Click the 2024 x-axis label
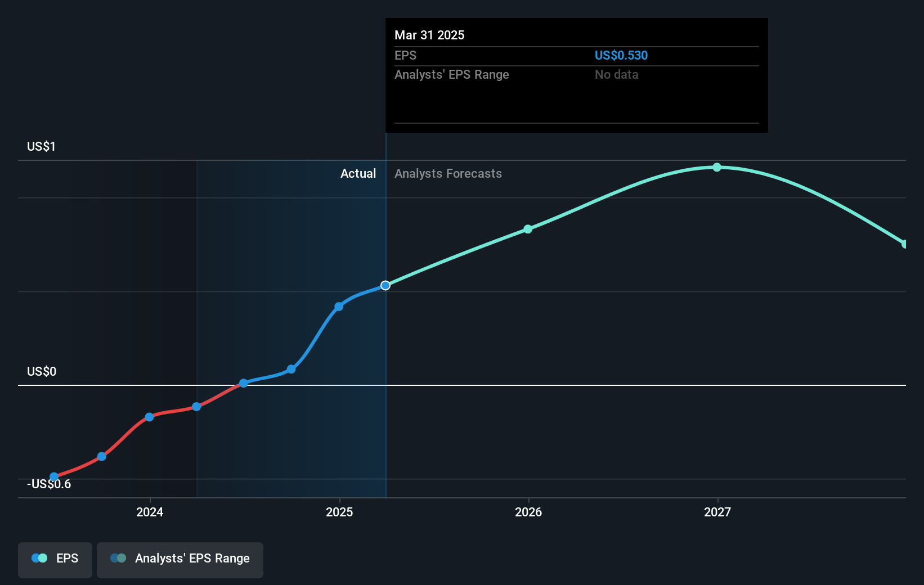The height and width of the screenshot is (585, 924). (150, 512)
